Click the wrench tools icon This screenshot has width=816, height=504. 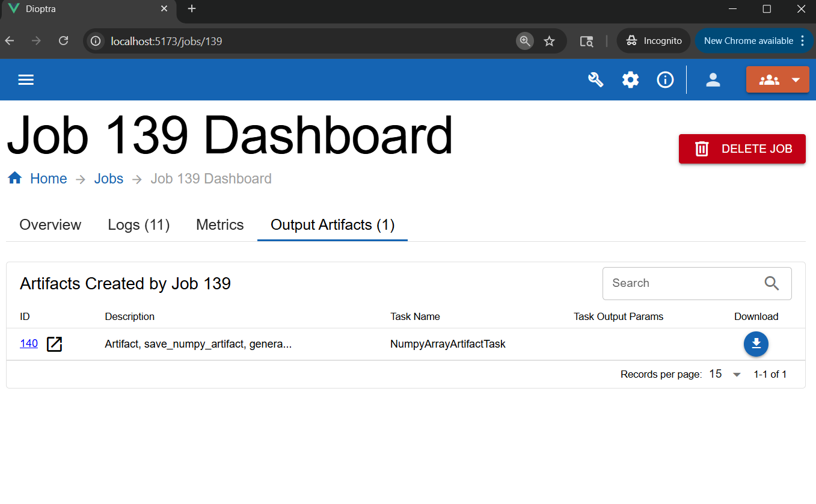tap(595, 80)
